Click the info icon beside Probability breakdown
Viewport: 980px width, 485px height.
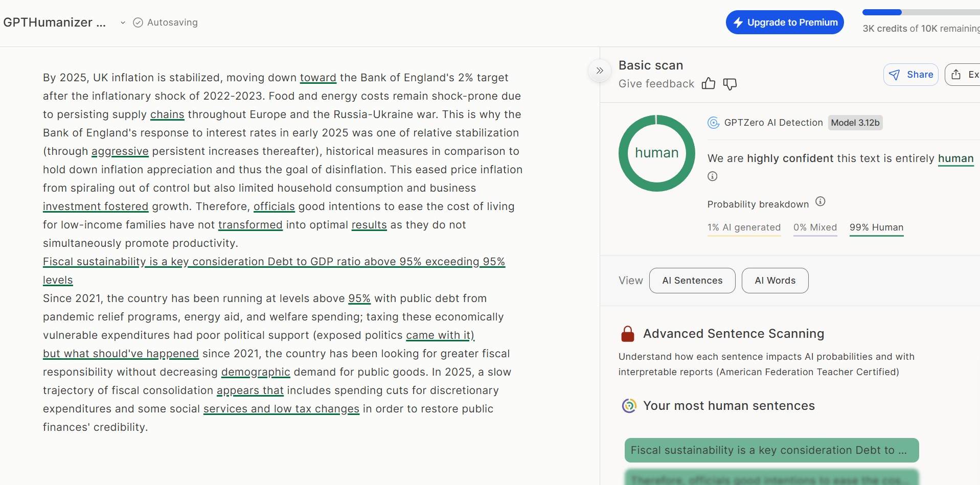[820, 201]
